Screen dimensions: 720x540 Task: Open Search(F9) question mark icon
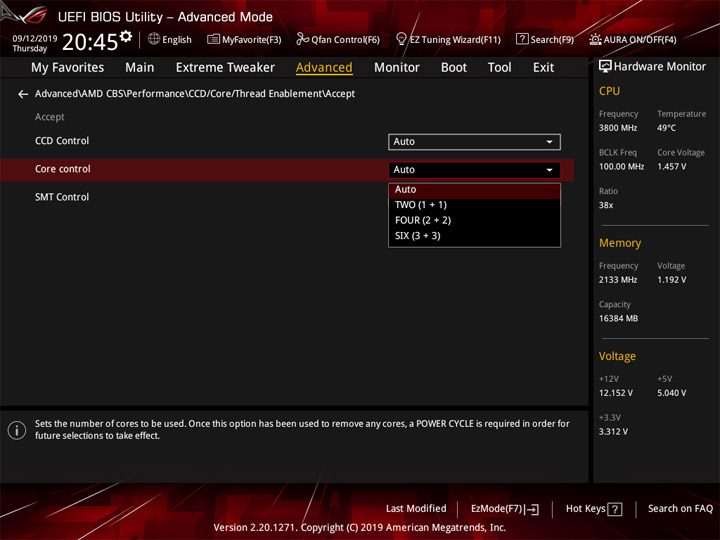pos(522,39)
